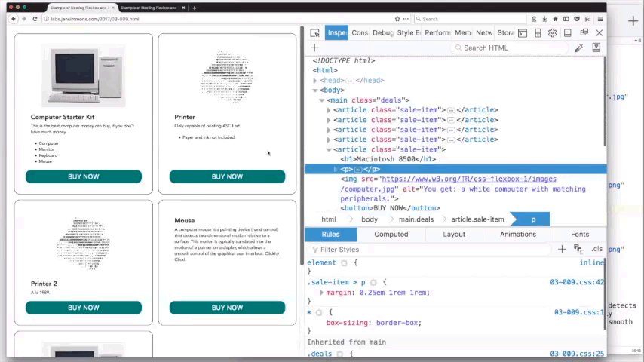Screen dimensions: 644x362
Task: Open the Fonts sidebar tab
Action: [579, 235]
